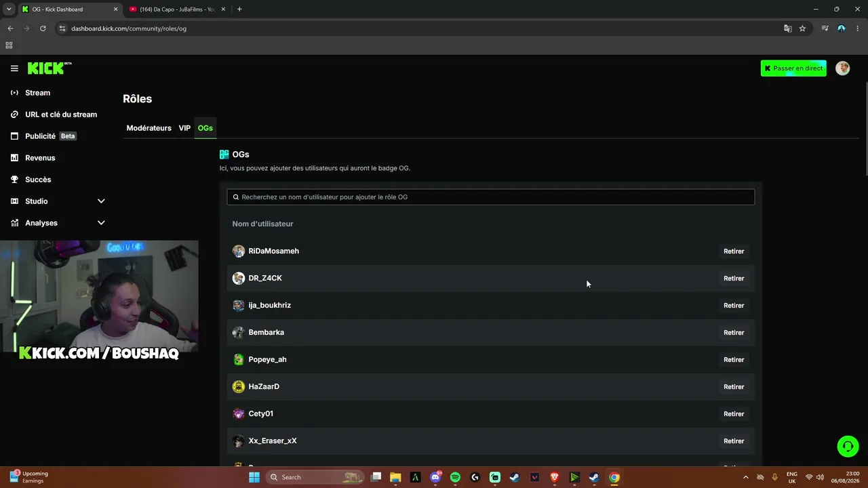The image size is (868, 488).
Task: Open Spotify from the taskbar
Action: (455, 477)
